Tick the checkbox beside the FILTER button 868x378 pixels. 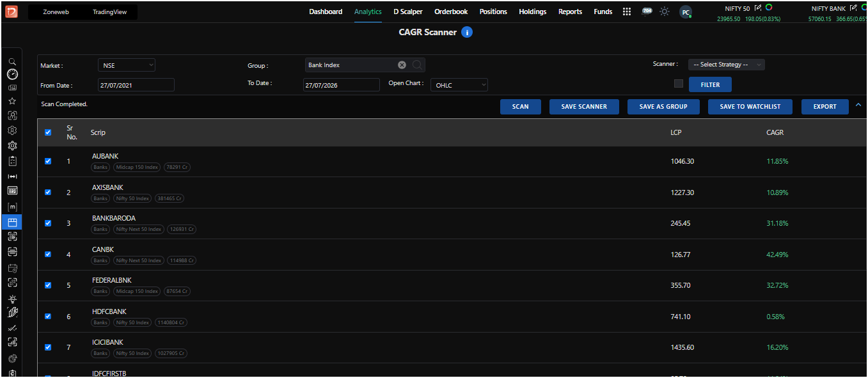[679, 84]
